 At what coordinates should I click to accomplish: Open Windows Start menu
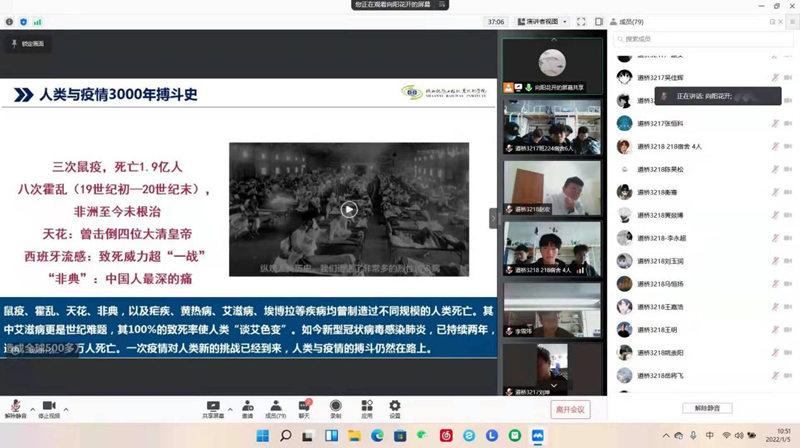[x=263, y=436]
